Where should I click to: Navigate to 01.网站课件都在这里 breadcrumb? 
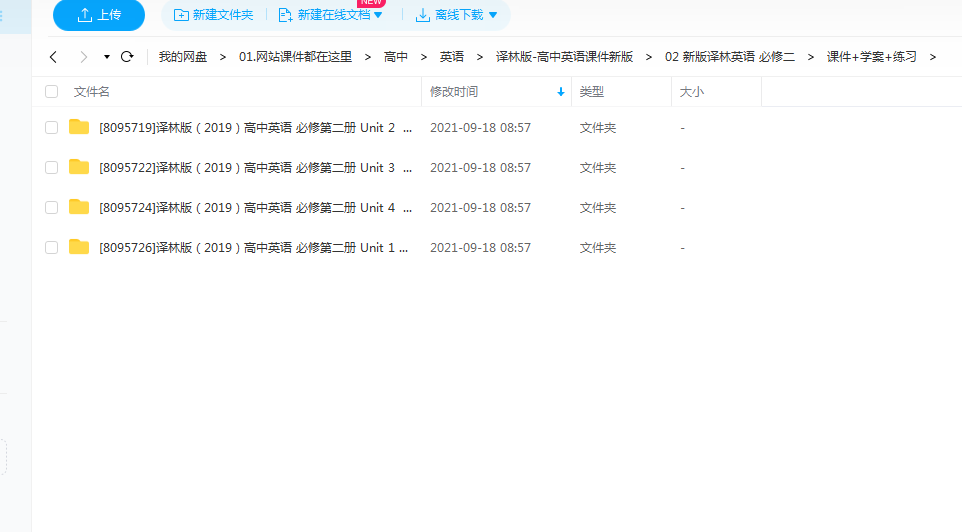coord(295,56)
